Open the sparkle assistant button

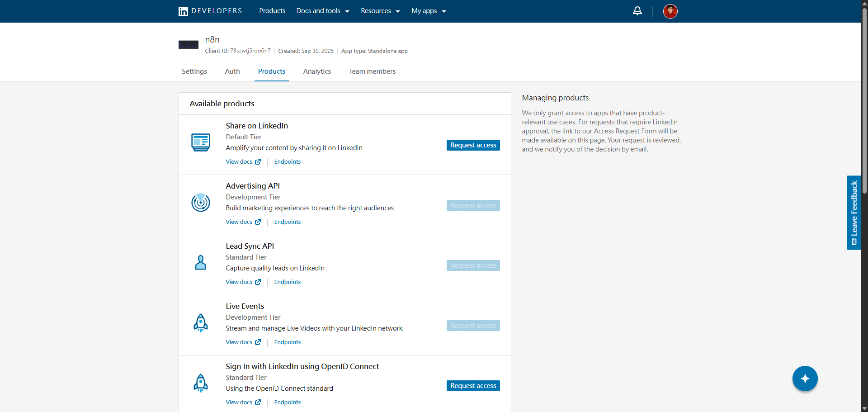point(805,379)
